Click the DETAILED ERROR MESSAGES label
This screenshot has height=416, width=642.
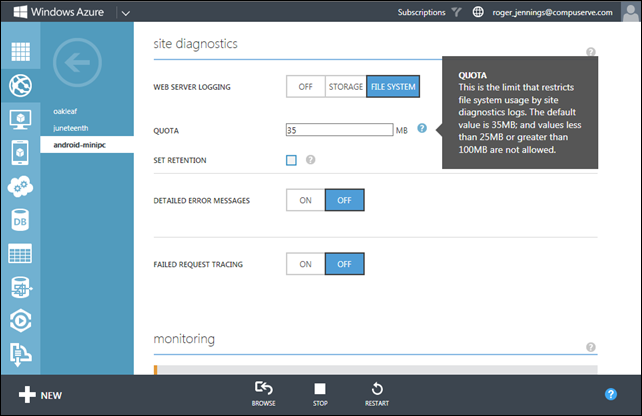point(201,201)
